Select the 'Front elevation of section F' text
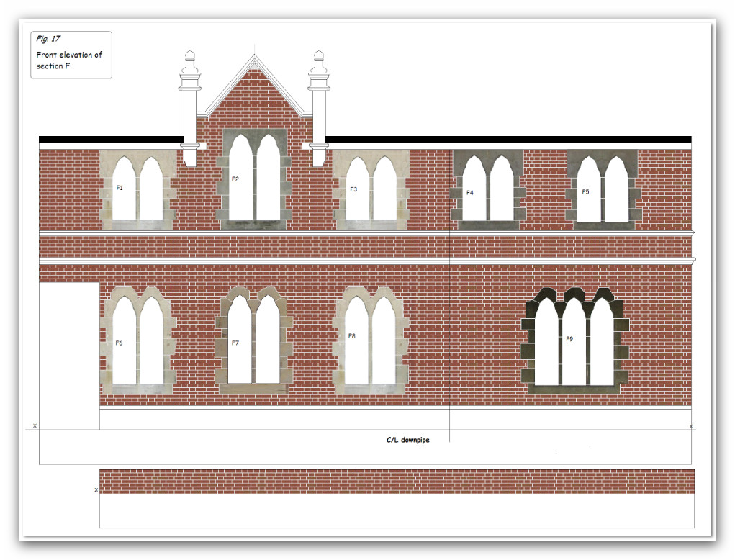This screenshot has height=560, width=735. [x=64, y=60]
